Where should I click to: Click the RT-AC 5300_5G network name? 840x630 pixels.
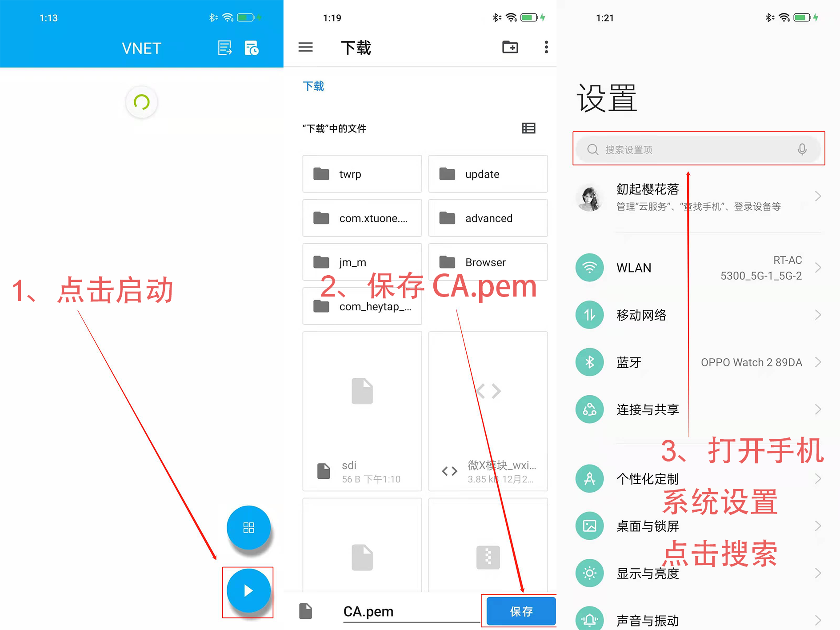[x=761, y=268]
